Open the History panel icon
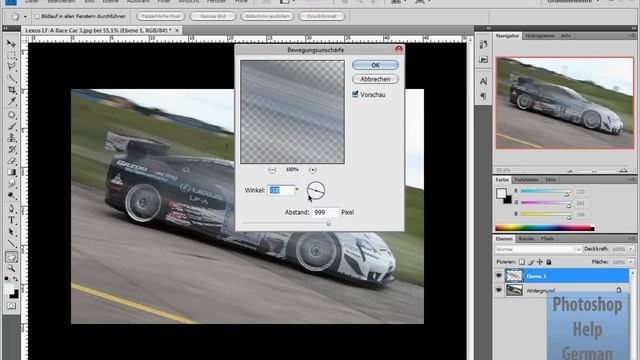Image resolution: width=640 pixels, height=360 pixels. pyautogui.click(x=483, y=44)
